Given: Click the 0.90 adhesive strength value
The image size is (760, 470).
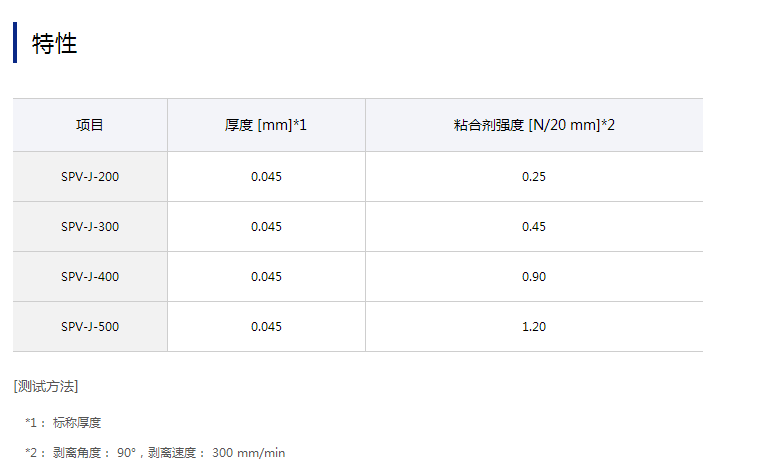Looking at the screenshot, I should [x=534, y=277].
